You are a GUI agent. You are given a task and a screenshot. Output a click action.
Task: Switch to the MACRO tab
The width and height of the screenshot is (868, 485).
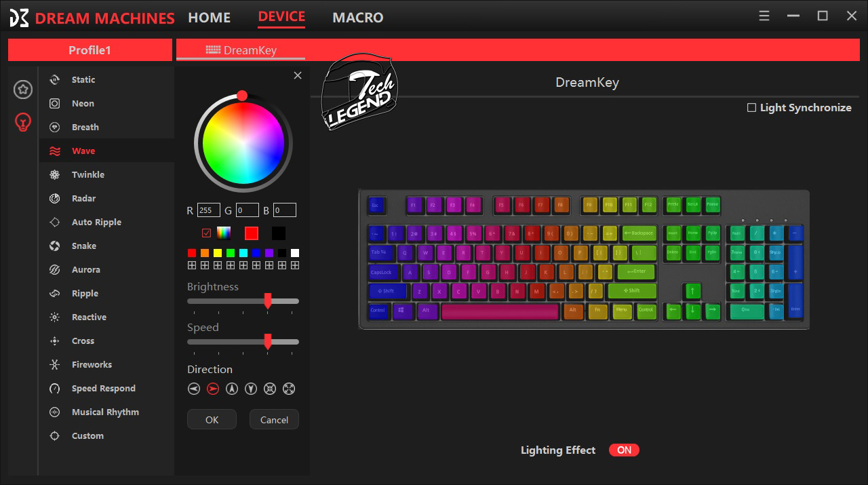(x=357, y=18)
